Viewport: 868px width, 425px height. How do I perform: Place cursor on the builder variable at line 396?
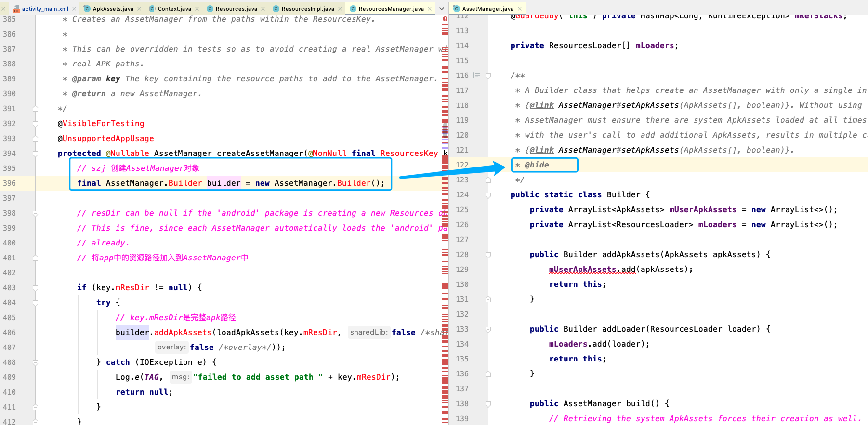224,183
